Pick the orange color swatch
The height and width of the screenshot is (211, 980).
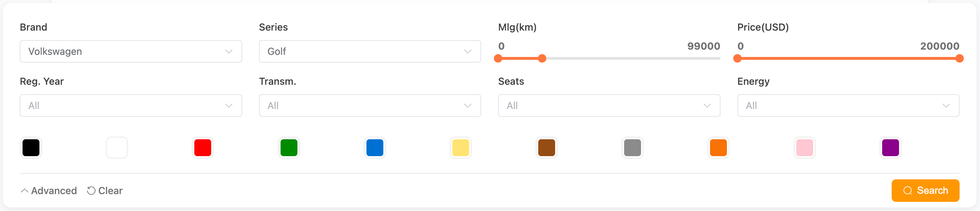718,147
